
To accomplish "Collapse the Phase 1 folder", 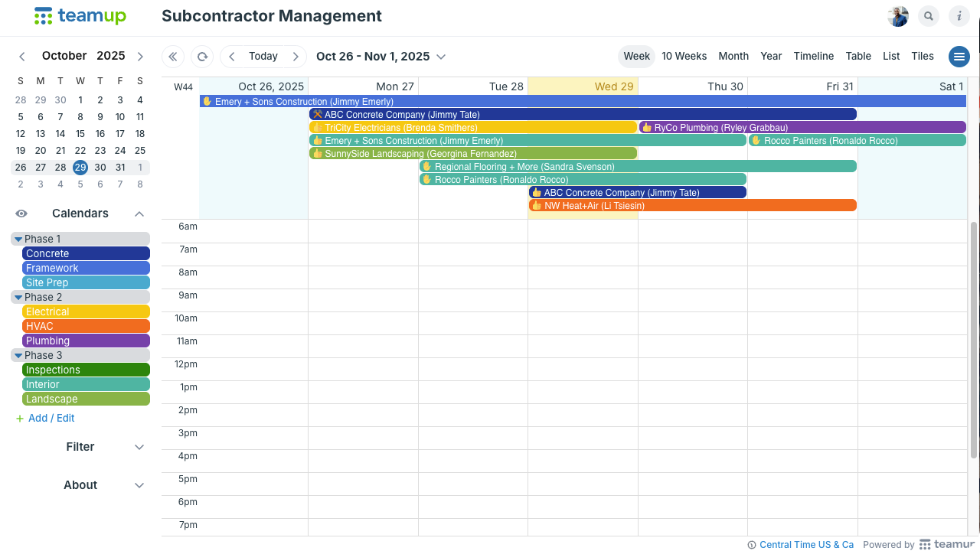I will pyautogui.click(x=19, y=240).
